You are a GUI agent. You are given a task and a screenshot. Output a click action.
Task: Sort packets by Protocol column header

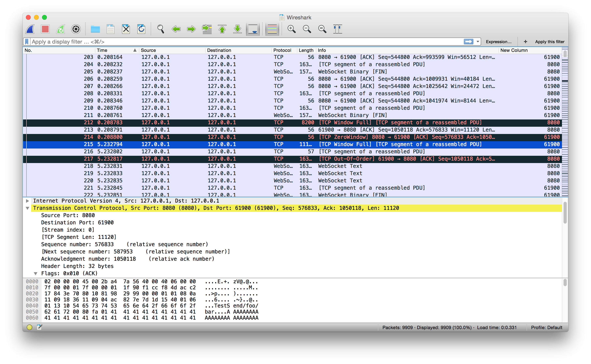point(282,50)
